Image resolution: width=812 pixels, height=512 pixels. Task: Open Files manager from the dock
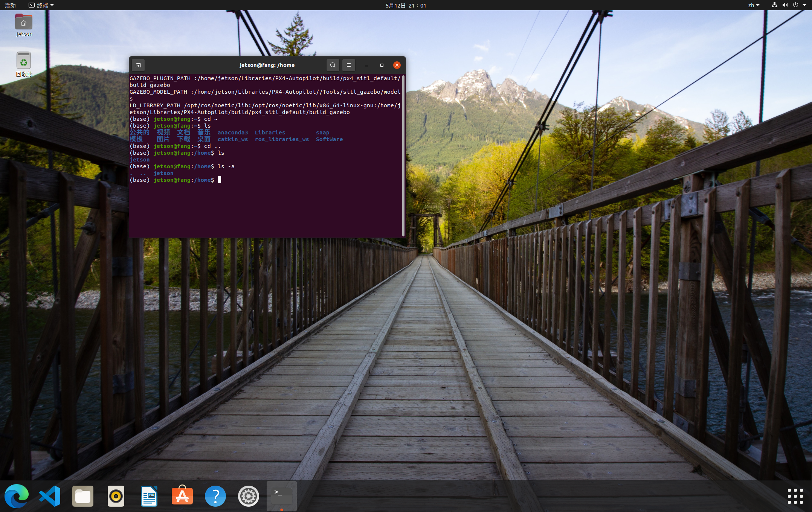click(x=83, y=496)
